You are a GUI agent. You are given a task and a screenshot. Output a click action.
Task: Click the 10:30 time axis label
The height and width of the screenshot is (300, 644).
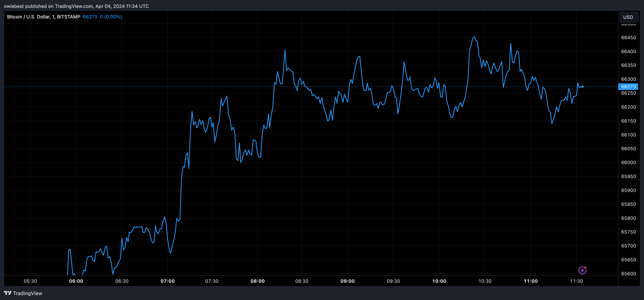tap(485, 281)
